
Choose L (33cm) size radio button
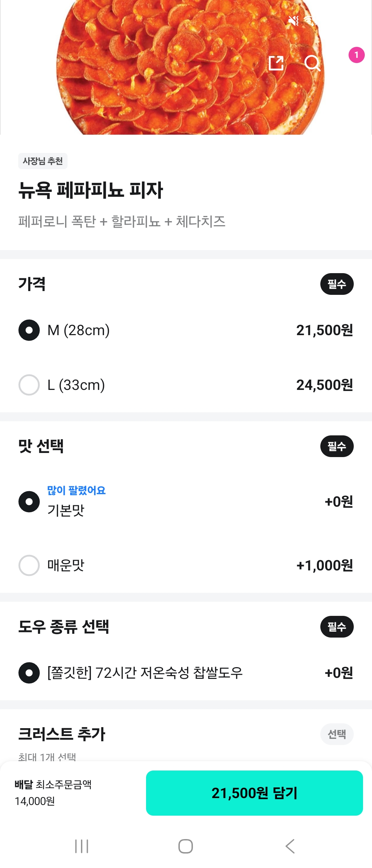pyautogui.click(x=29, y=385)
